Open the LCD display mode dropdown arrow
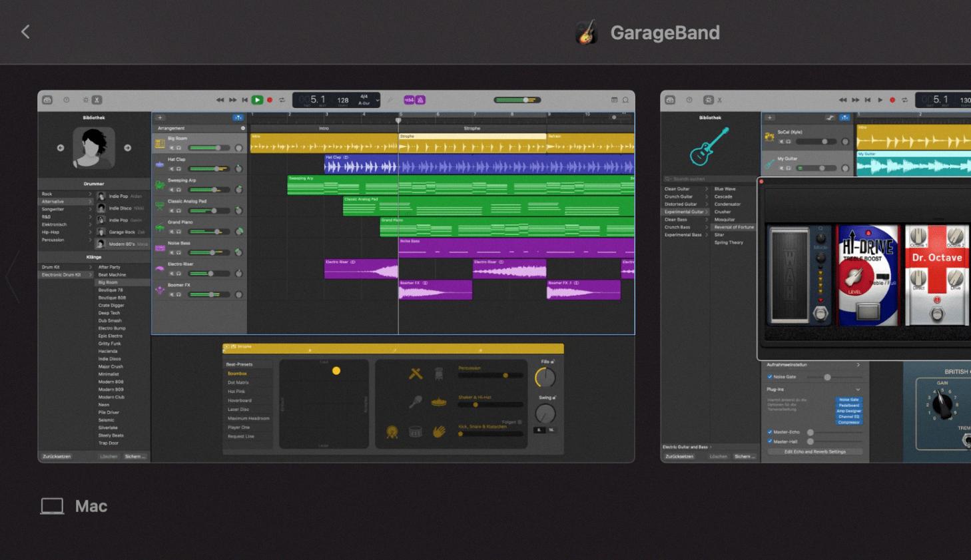Viewport: 971px width, 560px height. click(378, 100)
